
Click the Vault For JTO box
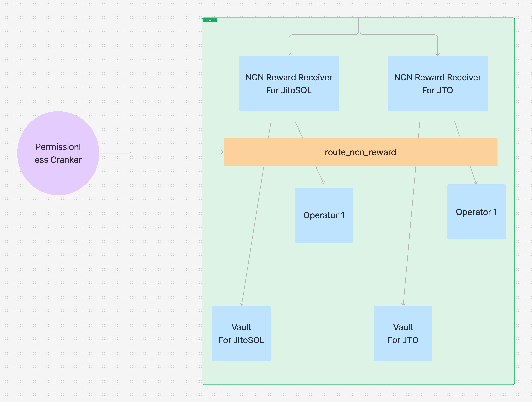click(403, 334)
